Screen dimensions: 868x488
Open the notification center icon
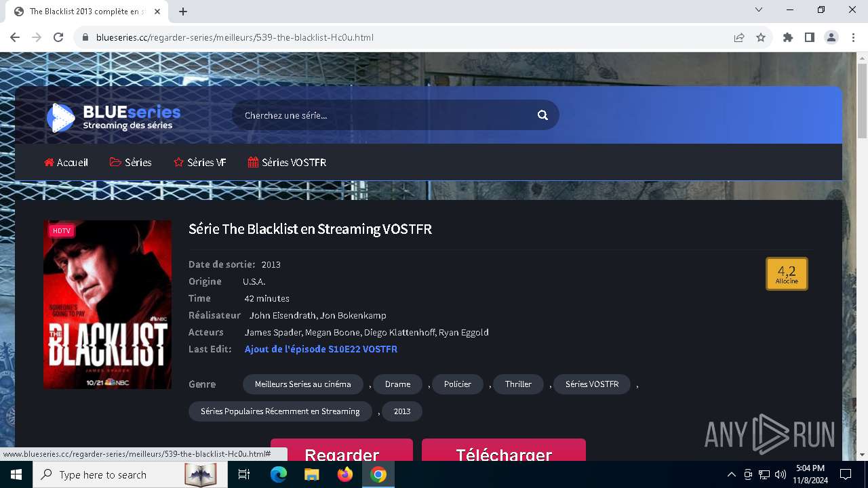(x=846, y=474)
